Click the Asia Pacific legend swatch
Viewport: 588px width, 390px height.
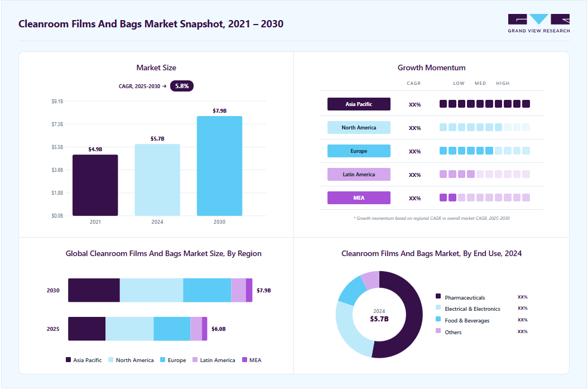(68, 360)
